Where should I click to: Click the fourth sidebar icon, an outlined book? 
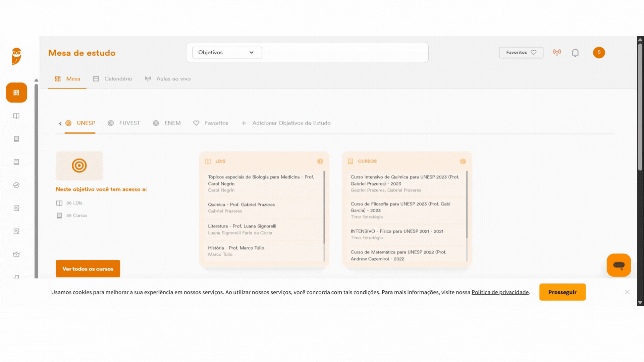16,162
